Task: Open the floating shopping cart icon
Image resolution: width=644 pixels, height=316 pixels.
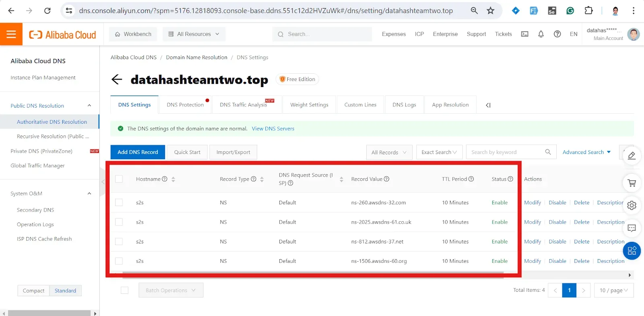Action: point(632,183)
